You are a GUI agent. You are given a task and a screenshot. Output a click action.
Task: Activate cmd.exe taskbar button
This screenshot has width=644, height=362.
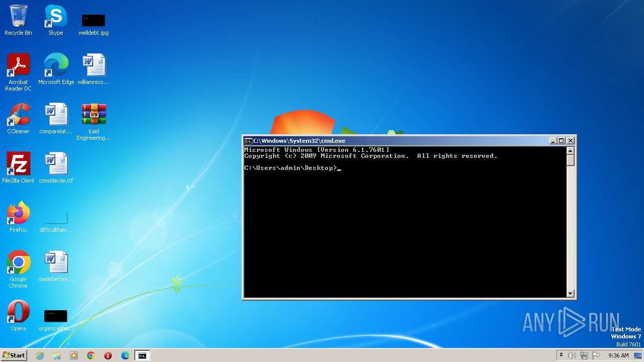tap(142, 355)
